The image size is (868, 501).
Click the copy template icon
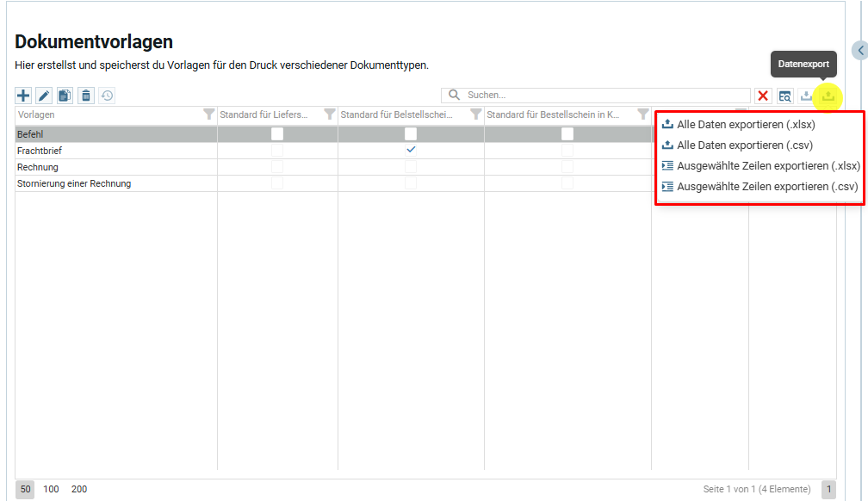65,96
